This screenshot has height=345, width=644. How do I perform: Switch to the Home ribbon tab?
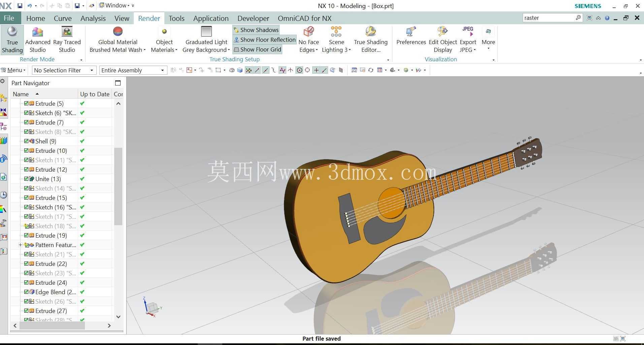coord(36,18)
